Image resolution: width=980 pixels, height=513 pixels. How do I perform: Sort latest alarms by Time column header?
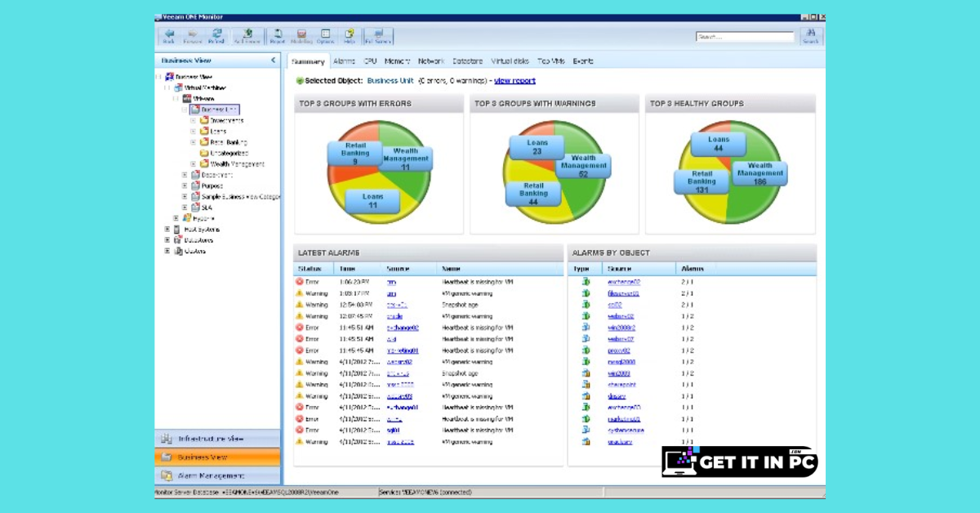point(359,268)
